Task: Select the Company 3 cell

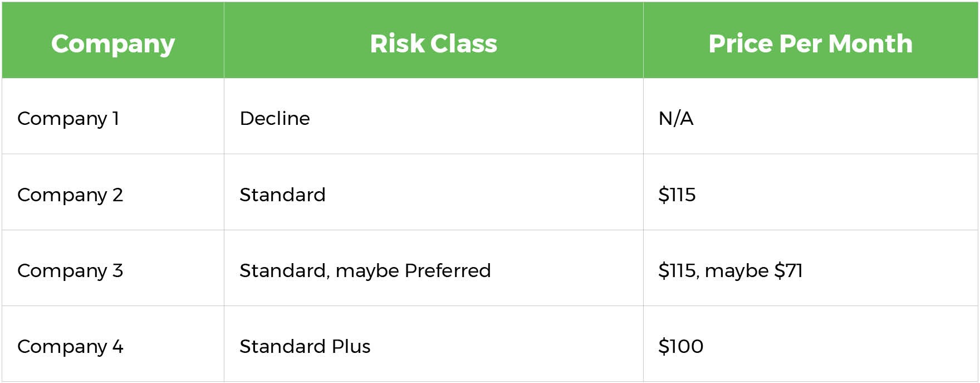Action: coord(113,268)
